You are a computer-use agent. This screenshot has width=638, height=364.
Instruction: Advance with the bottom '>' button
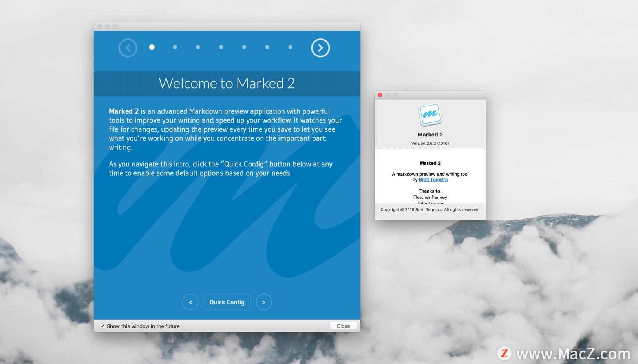[264, 302]
